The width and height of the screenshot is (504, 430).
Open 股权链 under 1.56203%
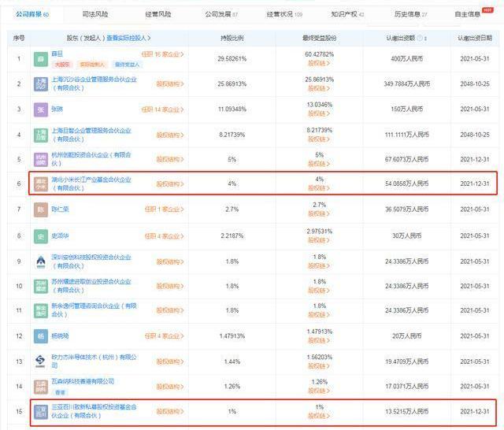[319, 366]
